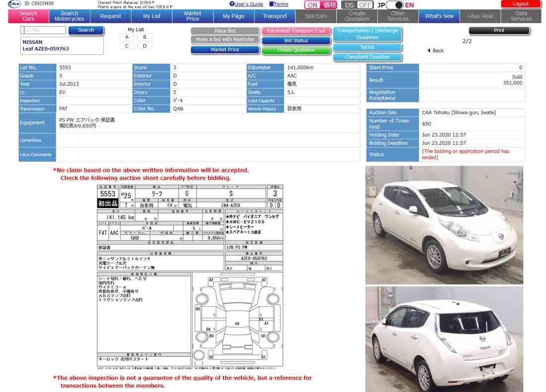Open Transportation / Discharge Deadlines
The height and width of the screenshot is (392, 546).
point(367,34)
